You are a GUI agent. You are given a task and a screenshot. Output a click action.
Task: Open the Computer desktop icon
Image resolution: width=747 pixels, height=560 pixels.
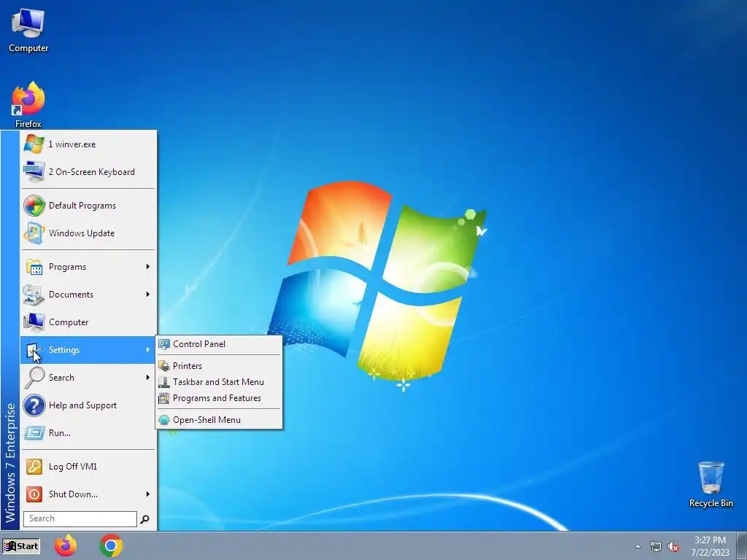tap(28, 29)
